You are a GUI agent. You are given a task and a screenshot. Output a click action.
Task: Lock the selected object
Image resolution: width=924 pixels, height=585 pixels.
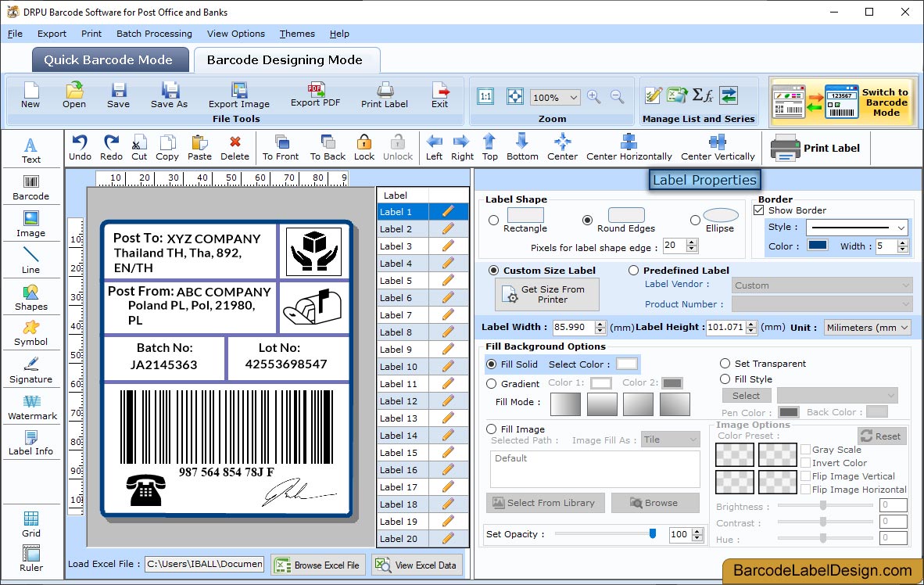point(364,148)
